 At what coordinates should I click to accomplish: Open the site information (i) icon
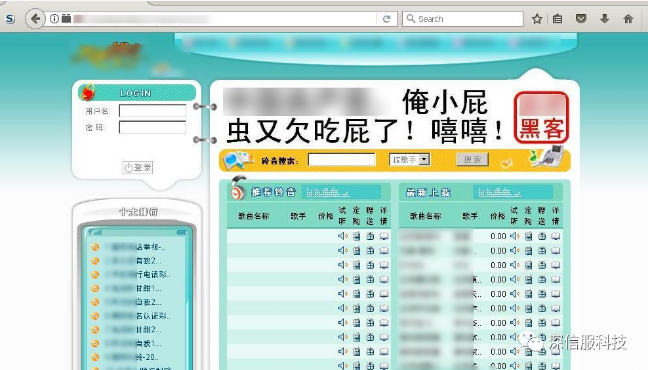click(54, 19)
